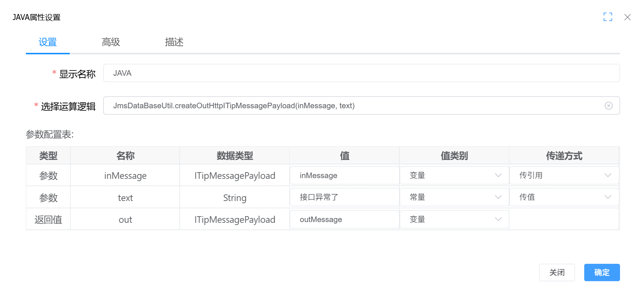
Task: Click the fullscreen expand icon
Action: click(607, 17)
